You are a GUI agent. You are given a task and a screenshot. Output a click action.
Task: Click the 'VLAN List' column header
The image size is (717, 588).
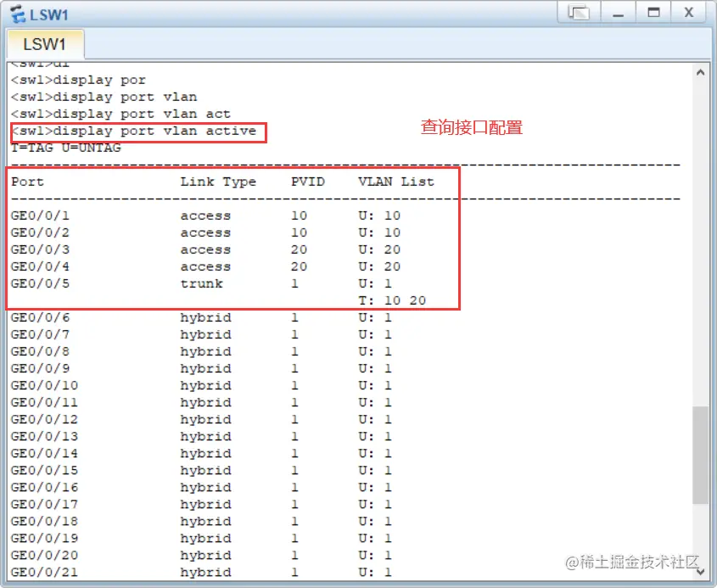[396, 182]
